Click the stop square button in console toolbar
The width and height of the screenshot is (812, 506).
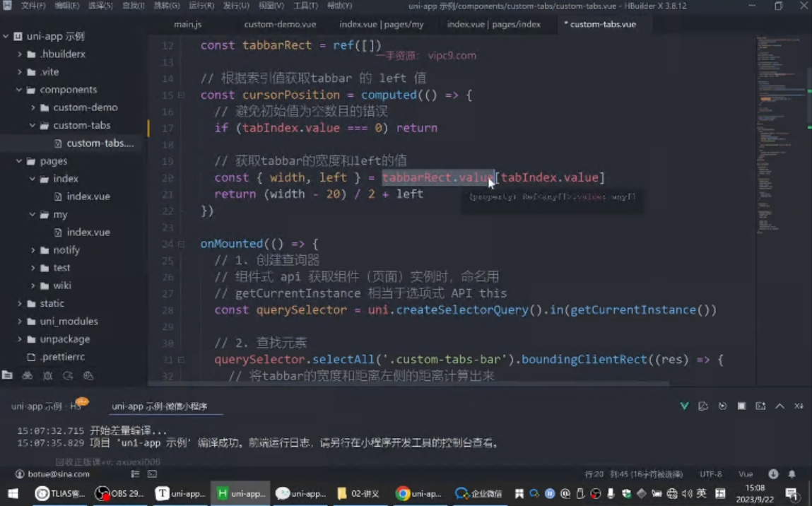click(741, 406)
